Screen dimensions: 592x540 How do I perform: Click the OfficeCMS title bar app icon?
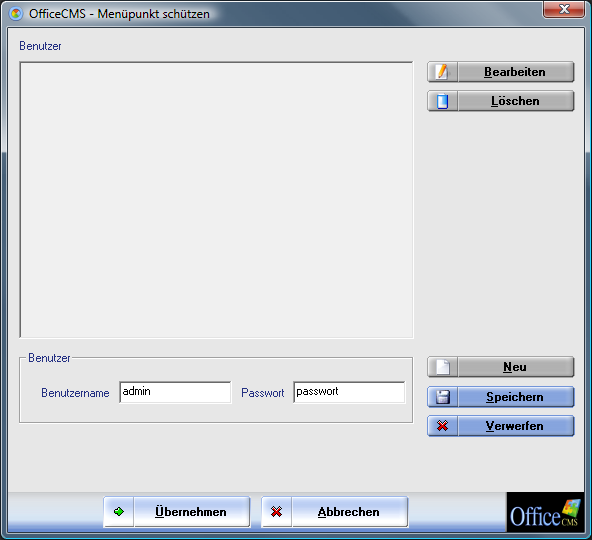coord(15,14)
